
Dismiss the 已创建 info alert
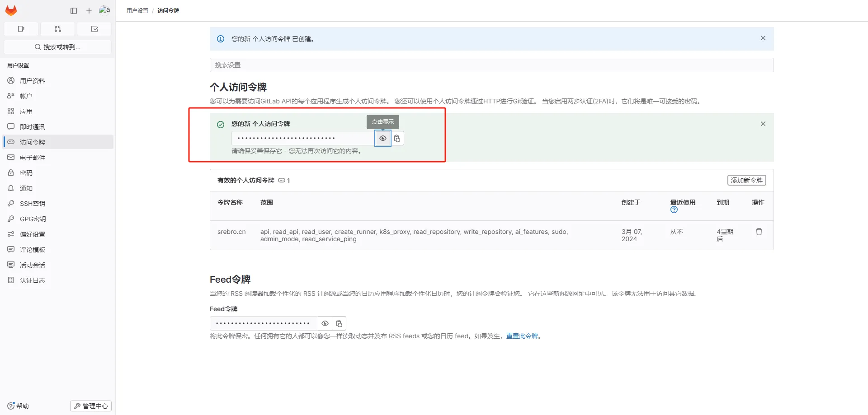763,38
